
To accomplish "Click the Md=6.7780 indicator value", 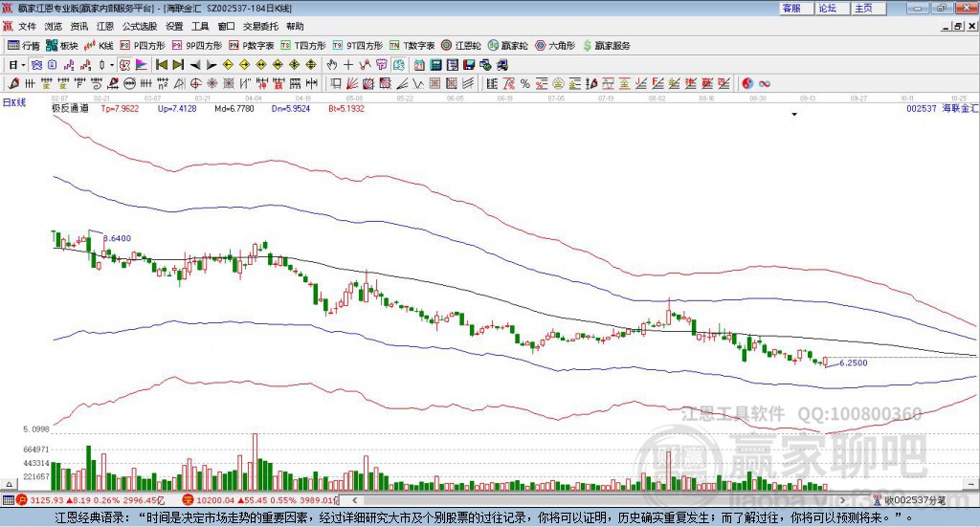I will tap(234, 109).
